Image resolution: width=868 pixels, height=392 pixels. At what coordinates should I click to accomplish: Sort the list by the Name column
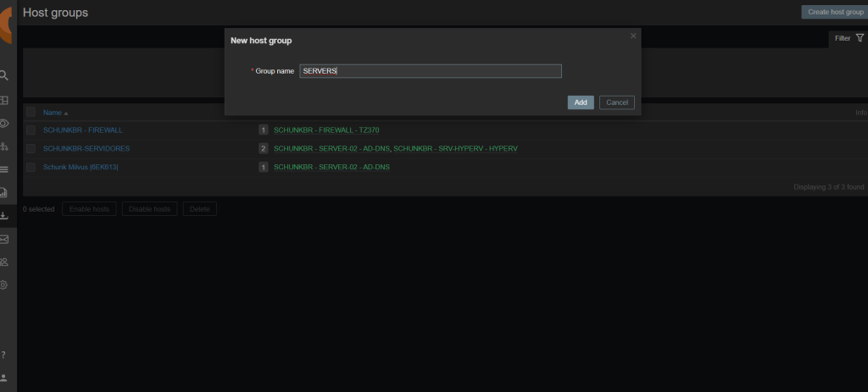pyautogui.click(x=53, y=113)
